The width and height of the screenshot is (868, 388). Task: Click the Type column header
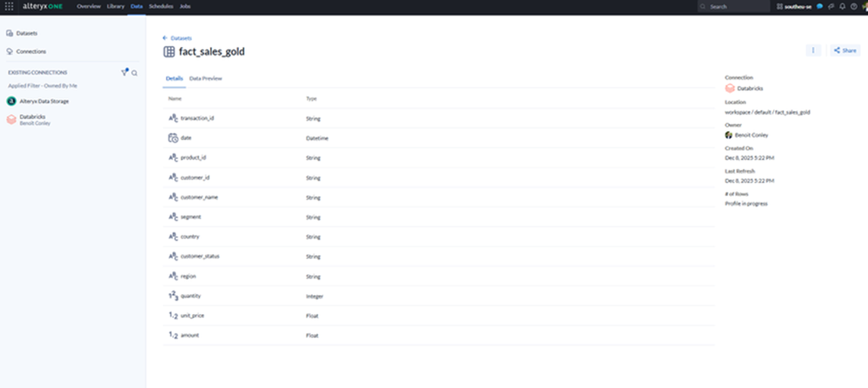coord(311,98)
